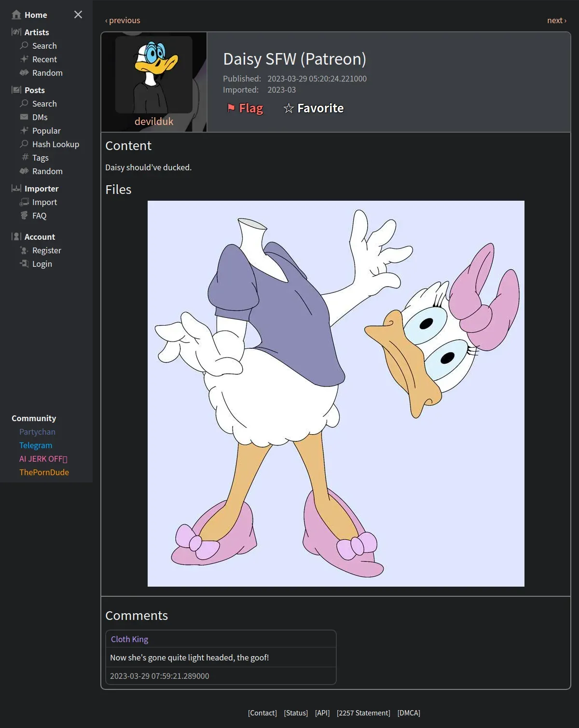Click comment timestamp 2023-03-29 07:59:21
579x728 pixels.
pyautogui.click(x=160, y=676)
